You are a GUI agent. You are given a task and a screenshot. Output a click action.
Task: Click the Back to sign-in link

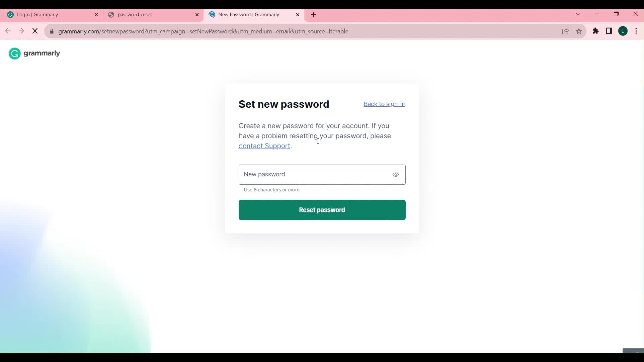384,104
